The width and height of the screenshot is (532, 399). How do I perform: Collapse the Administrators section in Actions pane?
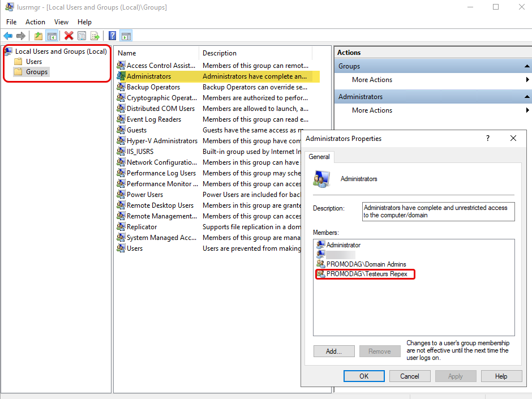click(x=527, y=96)
